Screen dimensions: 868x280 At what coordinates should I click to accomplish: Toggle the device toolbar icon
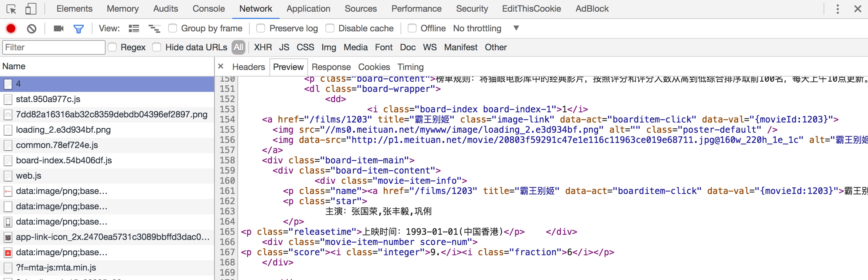click(x=31, y=9)
